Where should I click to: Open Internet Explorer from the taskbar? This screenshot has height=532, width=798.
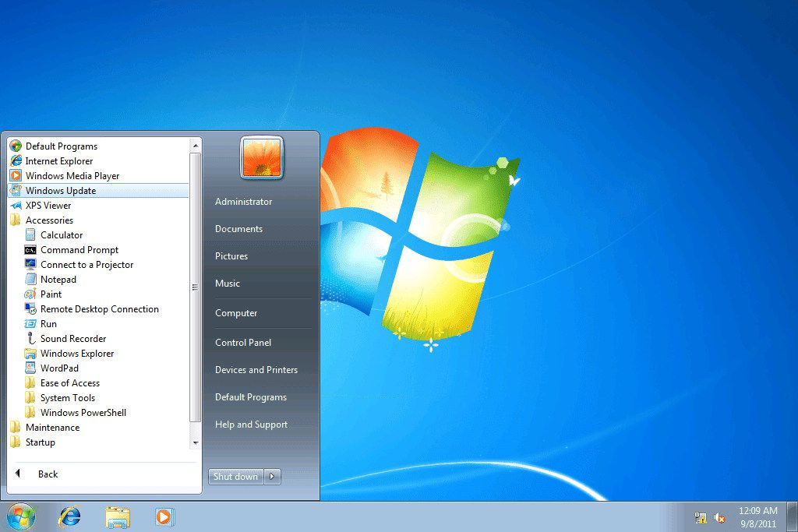[69, 516]
